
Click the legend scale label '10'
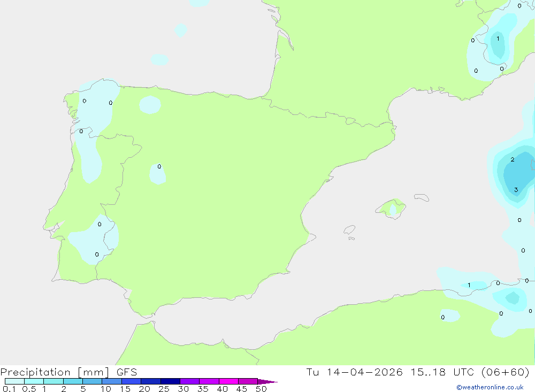[105, 389]
